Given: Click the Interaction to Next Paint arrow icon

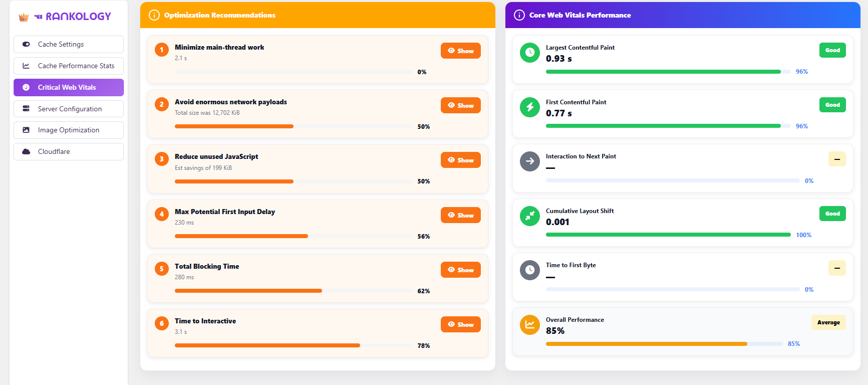Looking at the screenshot, I should pyautogui.click(x=530, y=161).
